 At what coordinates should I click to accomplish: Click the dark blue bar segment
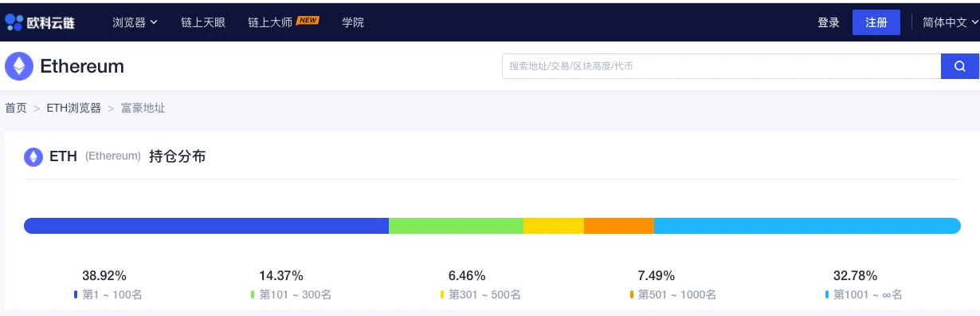click(206, 226)
